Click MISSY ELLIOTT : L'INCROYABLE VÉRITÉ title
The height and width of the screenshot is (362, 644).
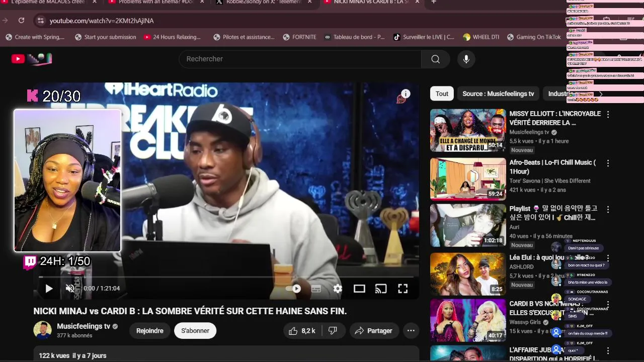pyautogui.click(x=555, y=118)
